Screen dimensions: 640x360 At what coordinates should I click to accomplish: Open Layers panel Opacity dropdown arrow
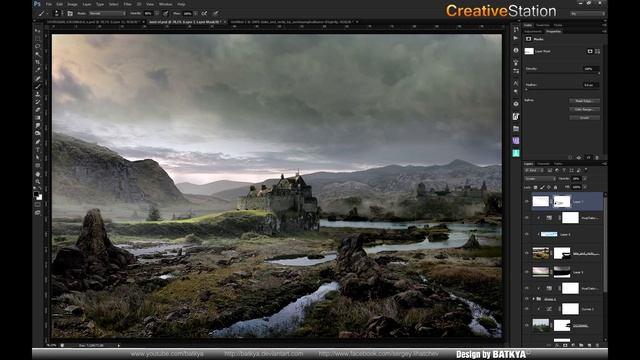(584, 179)
